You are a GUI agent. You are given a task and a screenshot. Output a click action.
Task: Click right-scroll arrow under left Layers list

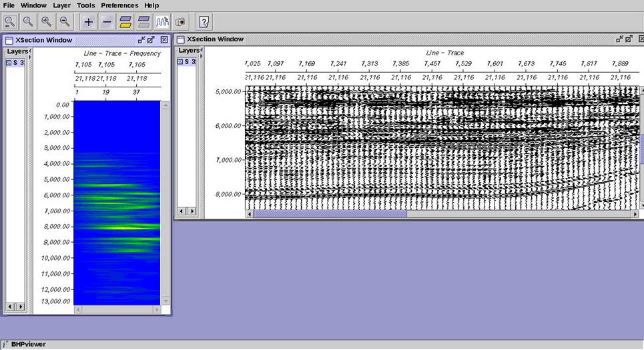tap(20, 307)
